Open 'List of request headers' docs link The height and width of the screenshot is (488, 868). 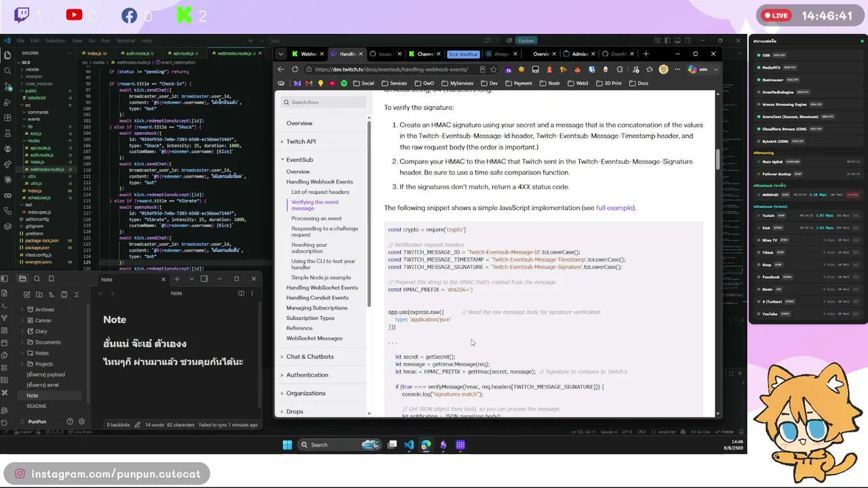pos(320,192)
